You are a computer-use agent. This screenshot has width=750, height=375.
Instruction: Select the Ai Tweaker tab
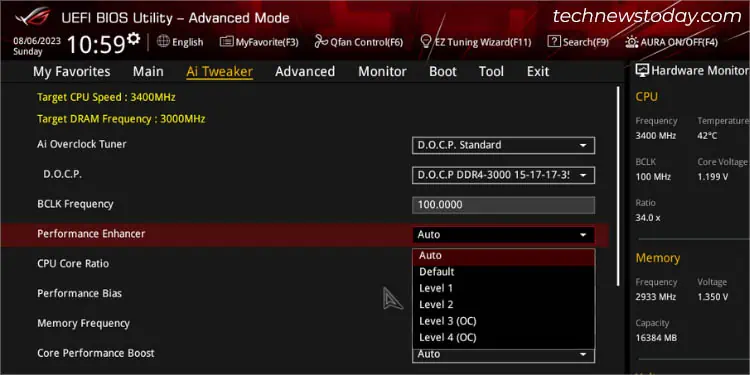click(x=220, y=72)
